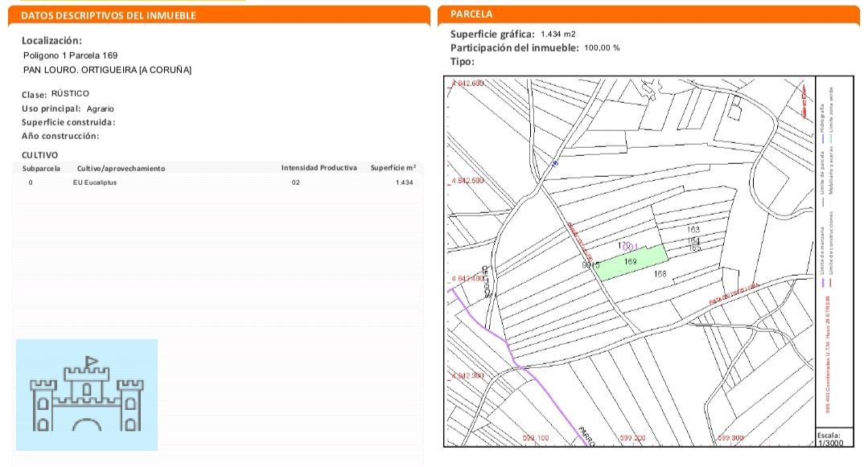This screenshot has width=868, height=467.
Task: Click the Cultivo/aprovechamiento column header
Action: point(121,168)
